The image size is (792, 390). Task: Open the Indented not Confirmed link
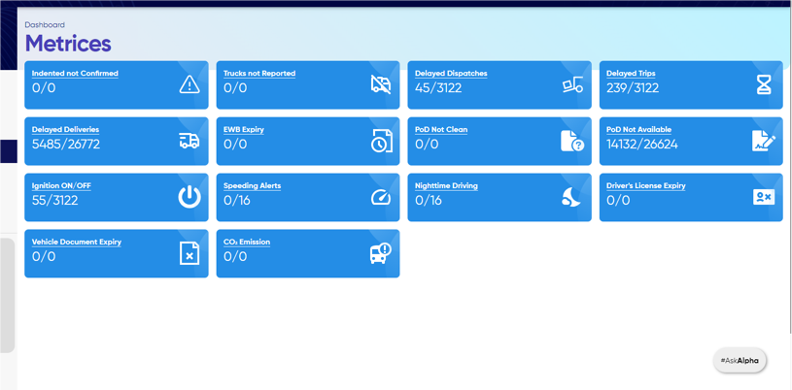click(x=75, y=73)
